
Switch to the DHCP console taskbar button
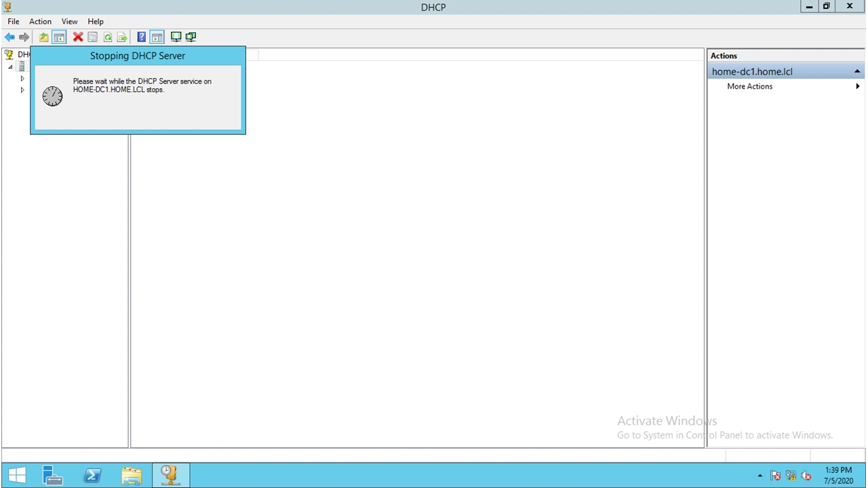point(170,475)
